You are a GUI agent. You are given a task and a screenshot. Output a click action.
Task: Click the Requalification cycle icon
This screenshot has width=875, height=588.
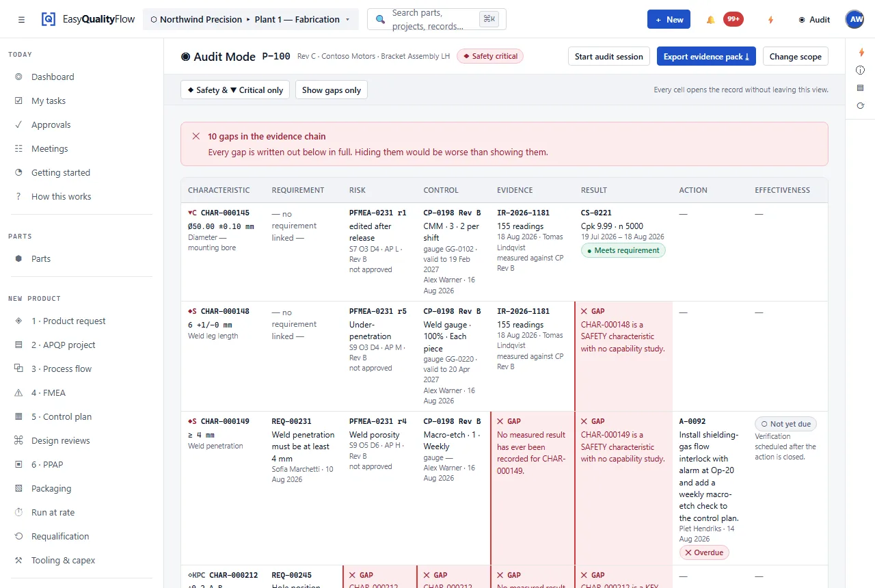coord(18,537)
